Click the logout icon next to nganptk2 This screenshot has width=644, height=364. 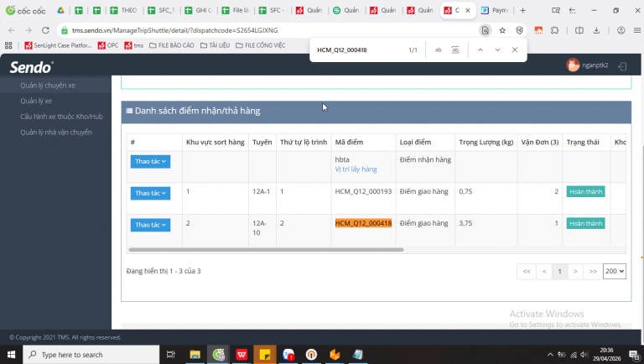point(622,66)
